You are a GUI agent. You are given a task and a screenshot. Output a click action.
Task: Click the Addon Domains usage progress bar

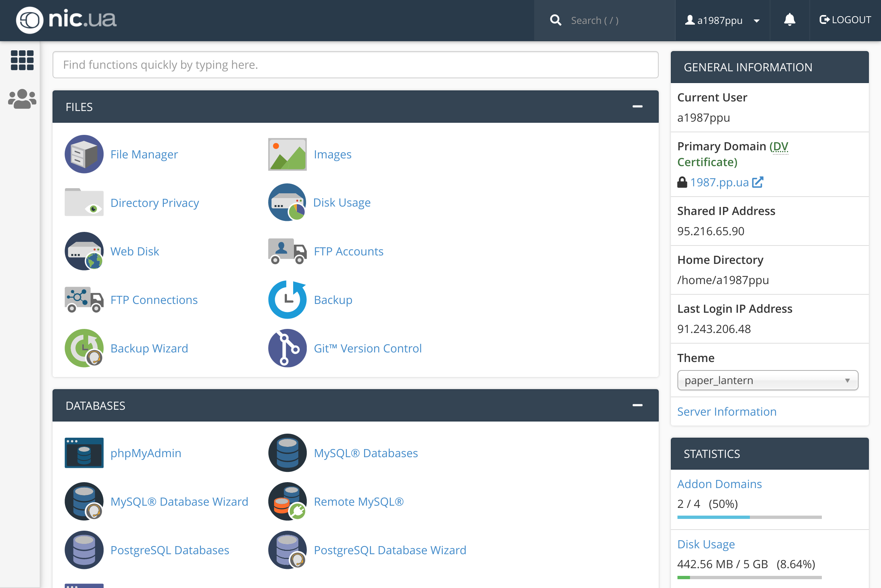[749, 517]
